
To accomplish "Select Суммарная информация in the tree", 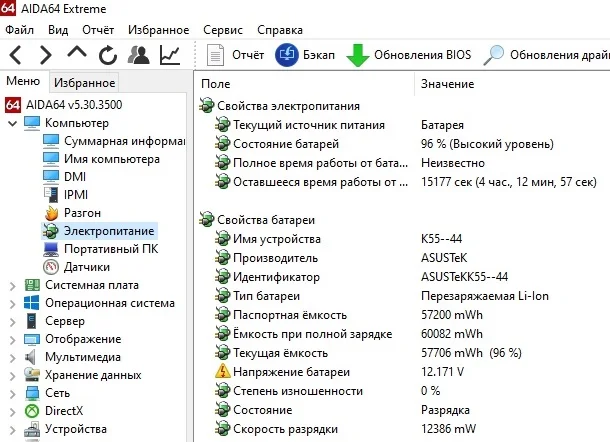I will (124, 141).
